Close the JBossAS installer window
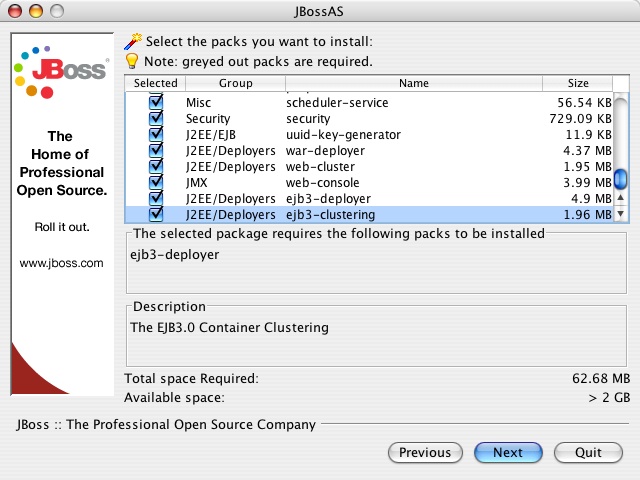 click(15, 9)
